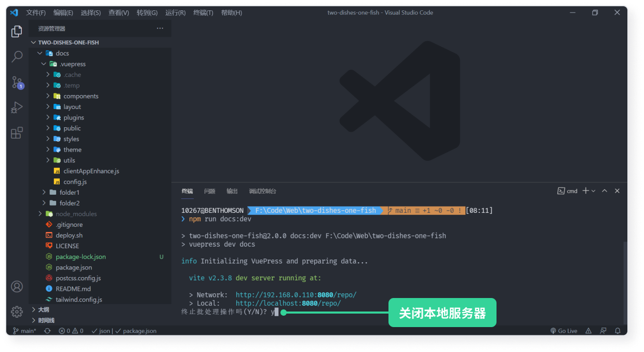644x352 pixels.
Task: Open clientAppEnhance.js file
Action: 91,171
